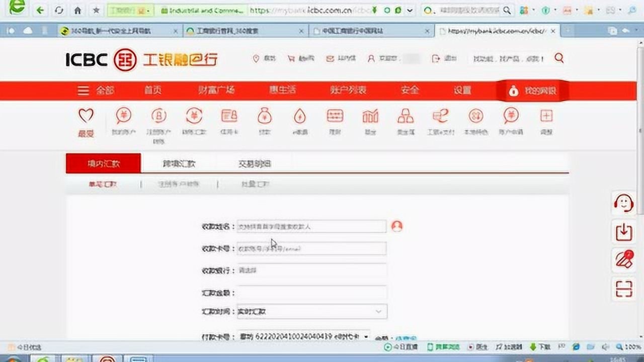
Task: Open the 信用卡 card icon
Action: [x=229, y=116]
